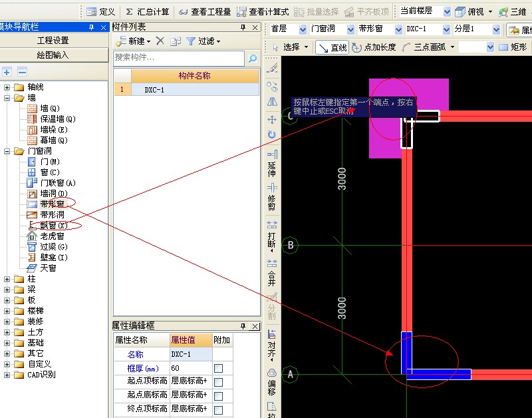Select 带形窗 tree item

[52, 204]
